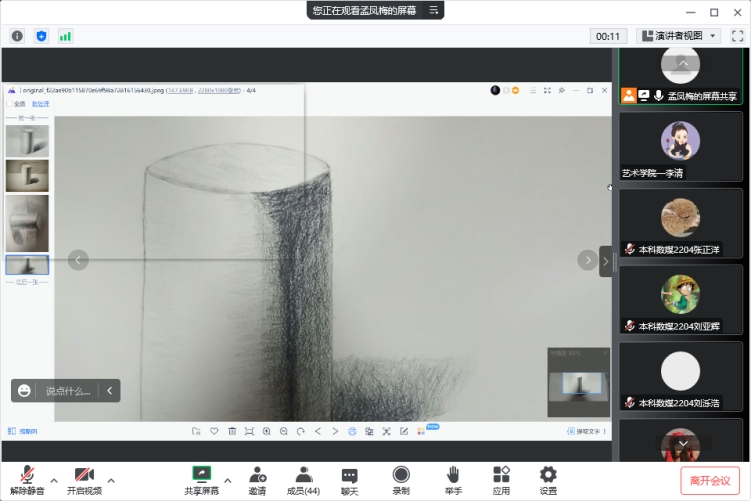Screen dimensions: 752x501
Task: Open the screen-share banner menu icon
Action: point(433,10)
